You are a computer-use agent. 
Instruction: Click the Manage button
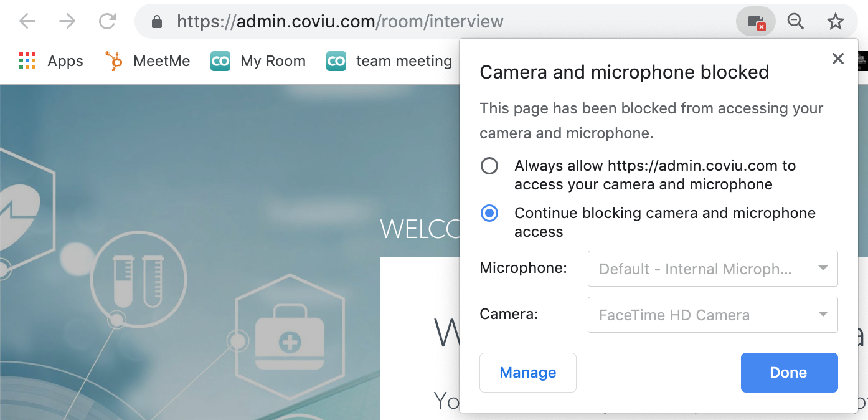click(528, 373)
